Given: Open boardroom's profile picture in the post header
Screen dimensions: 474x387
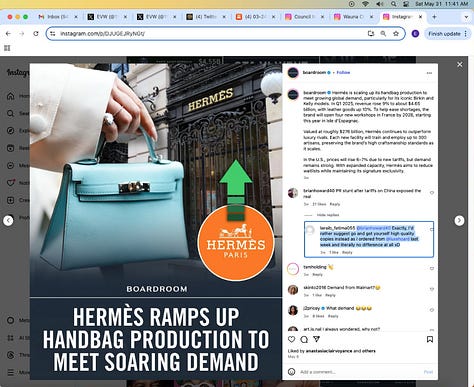Looking at the screenshot, I should (293, 73).
